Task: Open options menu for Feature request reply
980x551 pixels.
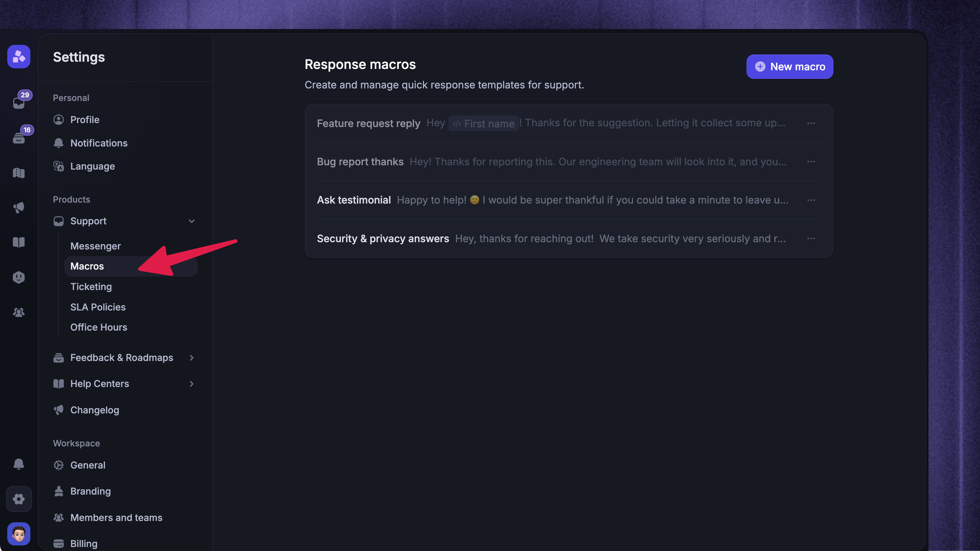Action: [x=811, y=123]
